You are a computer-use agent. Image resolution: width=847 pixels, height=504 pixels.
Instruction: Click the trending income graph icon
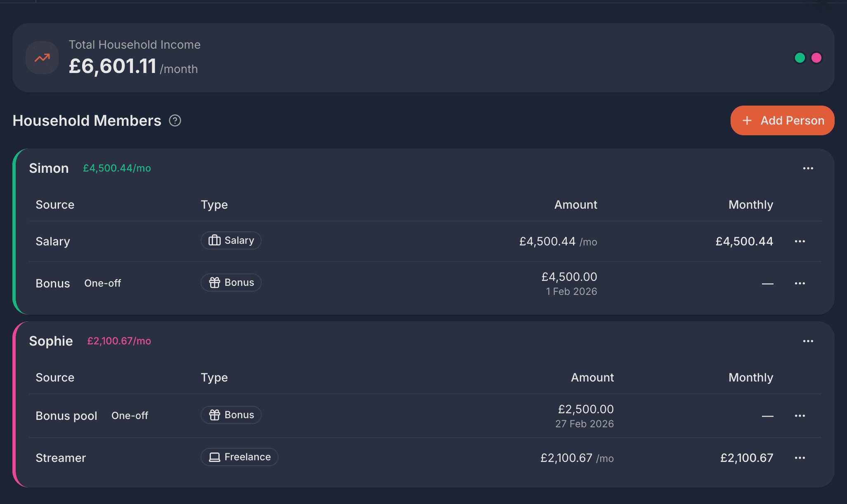42,58
